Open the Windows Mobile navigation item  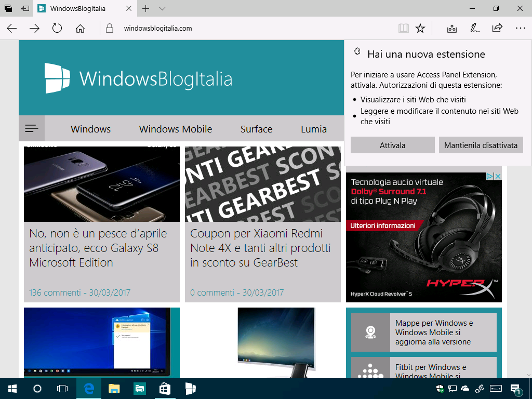coord(176,129)
